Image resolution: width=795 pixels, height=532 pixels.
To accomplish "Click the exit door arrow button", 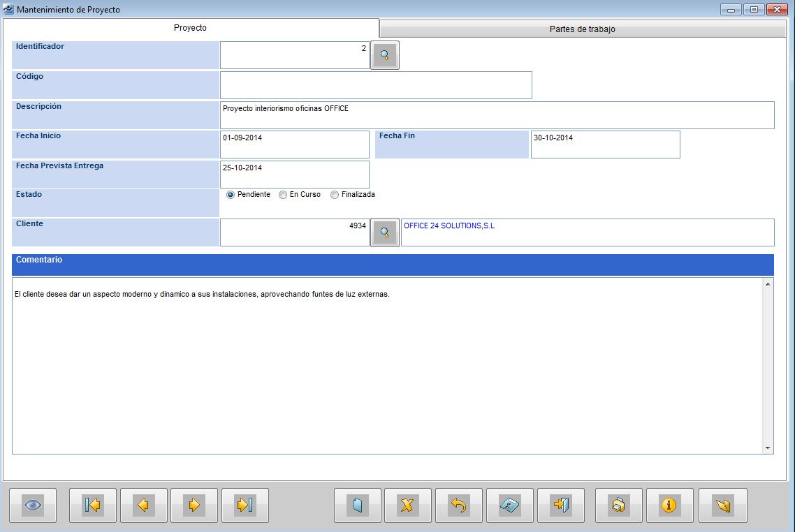I will 561,505.
